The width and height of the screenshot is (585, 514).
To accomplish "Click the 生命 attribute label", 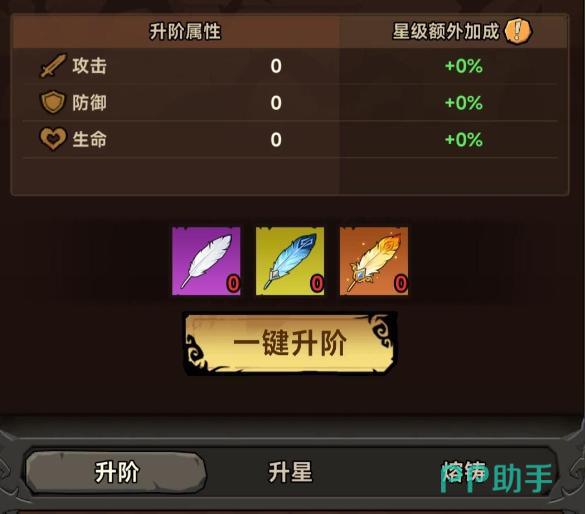I will [90, 140].
